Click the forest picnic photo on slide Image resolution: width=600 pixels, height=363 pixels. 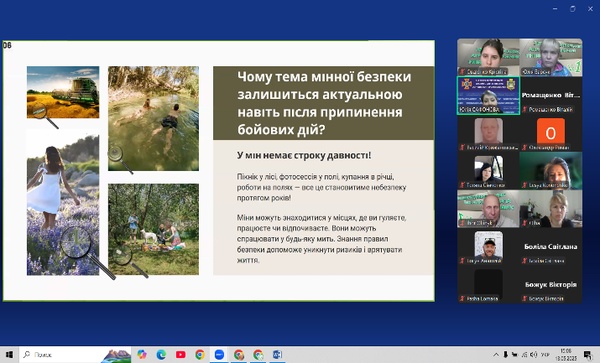[x=153, y=229]
